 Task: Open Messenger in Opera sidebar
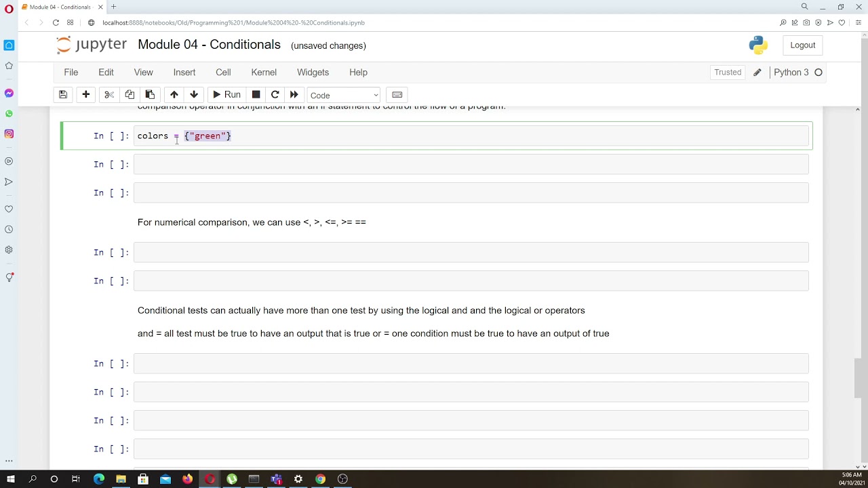tap(9, 93)
